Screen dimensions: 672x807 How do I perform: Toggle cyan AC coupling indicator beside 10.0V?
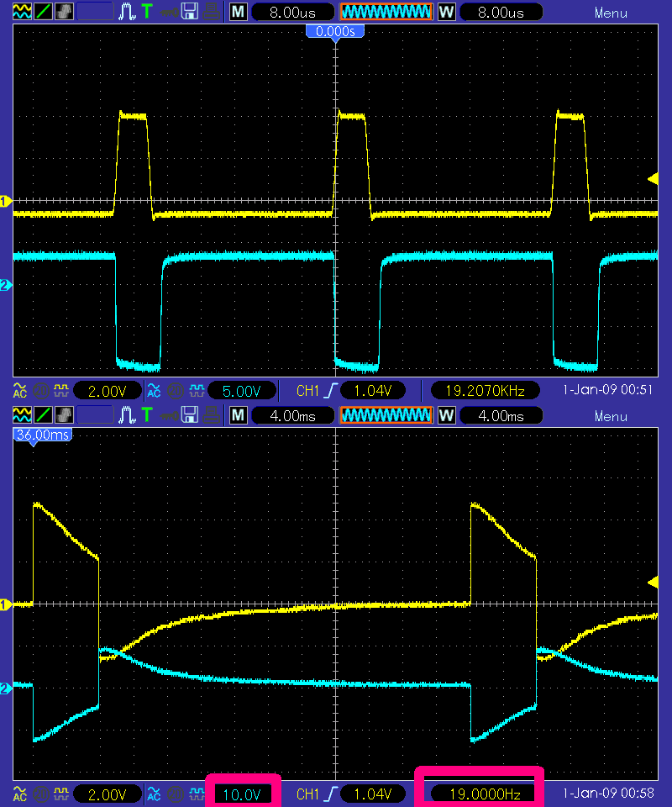(154, 794)
